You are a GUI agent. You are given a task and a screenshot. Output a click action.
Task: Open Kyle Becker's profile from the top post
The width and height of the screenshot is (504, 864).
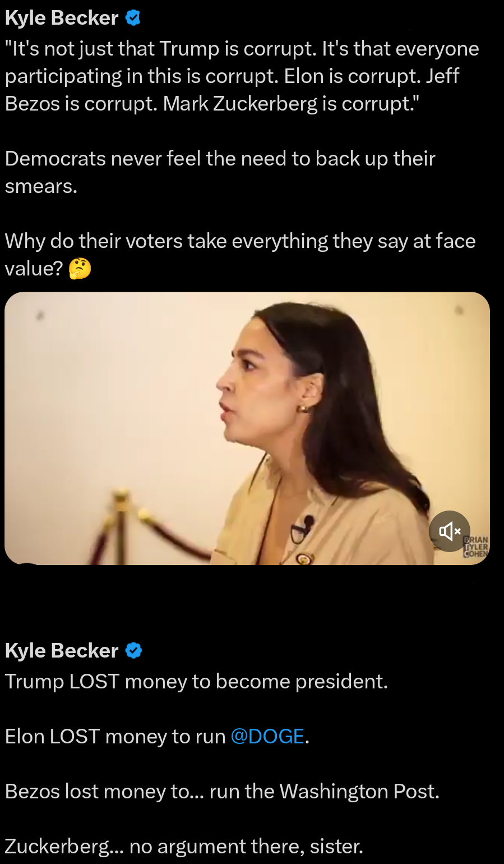[x=62, y=18]
